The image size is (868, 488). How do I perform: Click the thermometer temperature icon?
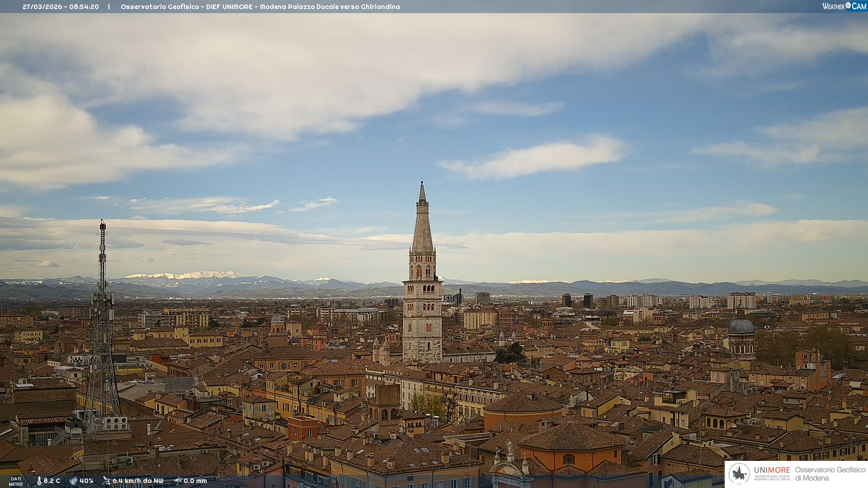click(39, 481)
